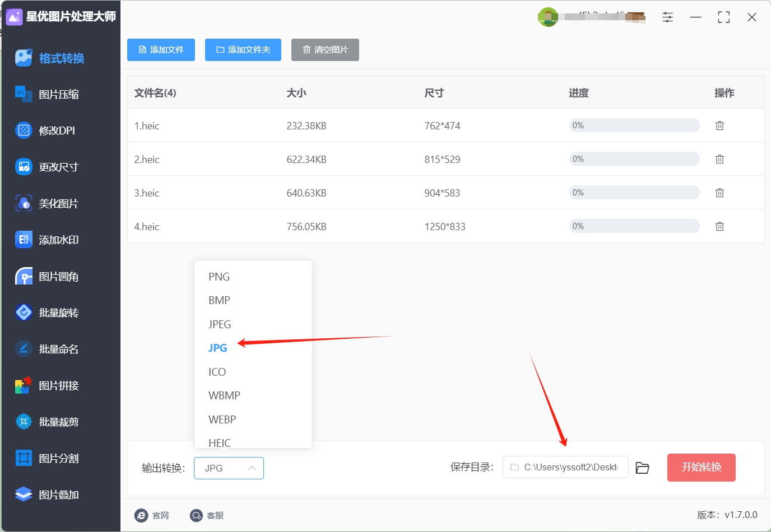Click the app logo 星优图片处理大师
The image size is (771, 532).
(x=61, y=17)
